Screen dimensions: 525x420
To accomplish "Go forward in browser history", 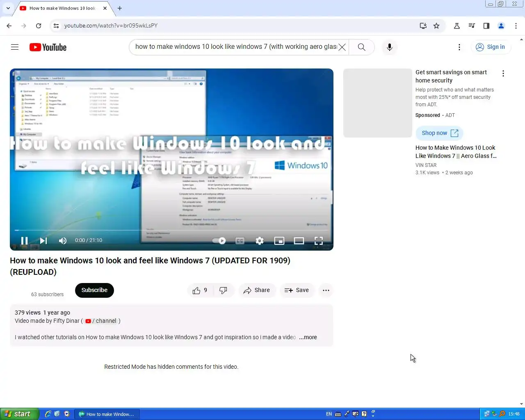I will pos(24,25).
